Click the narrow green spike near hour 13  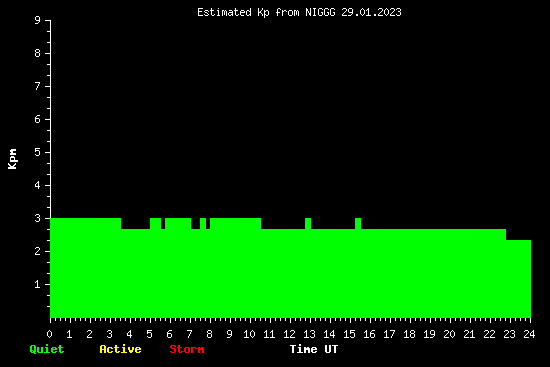(308, 223)
